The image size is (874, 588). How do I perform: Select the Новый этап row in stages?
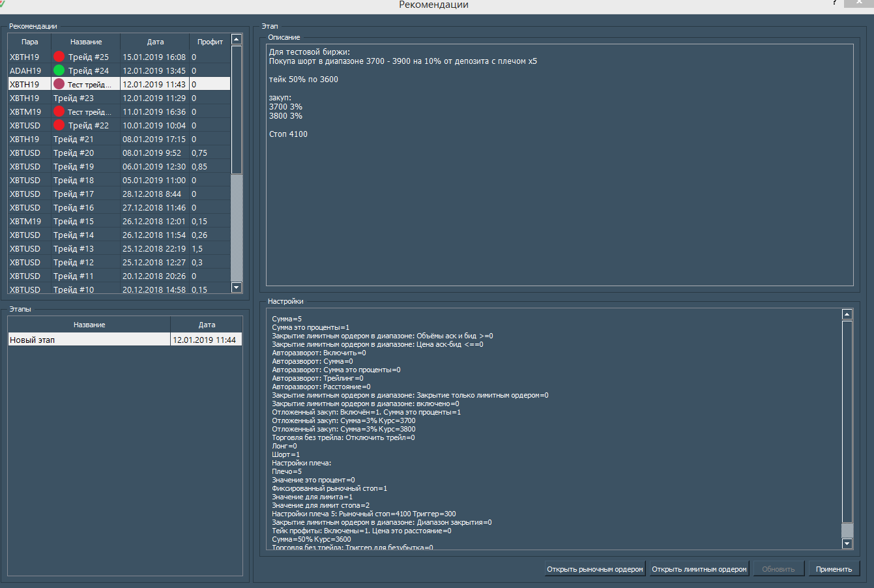point(89,340)
